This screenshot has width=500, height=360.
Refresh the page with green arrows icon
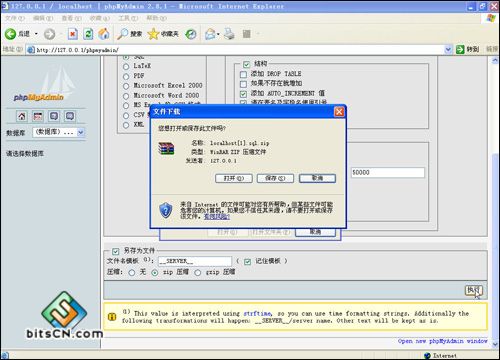click(88, 34)
